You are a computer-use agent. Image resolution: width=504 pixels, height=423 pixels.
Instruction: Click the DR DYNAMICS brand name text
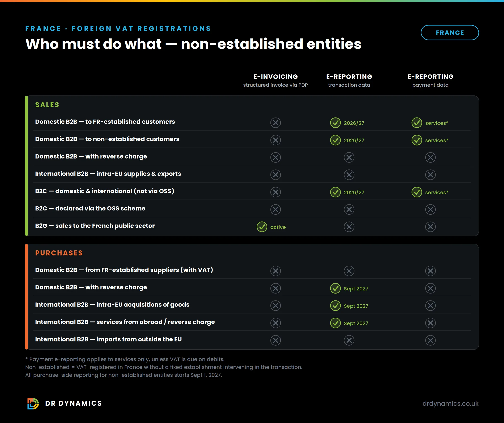coord(73,403)
